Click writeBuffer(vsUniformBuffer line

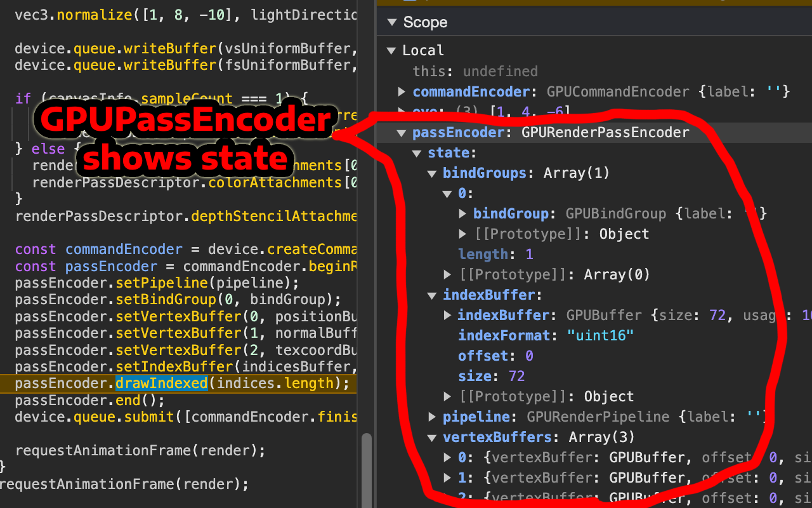[x=186, y=48]
